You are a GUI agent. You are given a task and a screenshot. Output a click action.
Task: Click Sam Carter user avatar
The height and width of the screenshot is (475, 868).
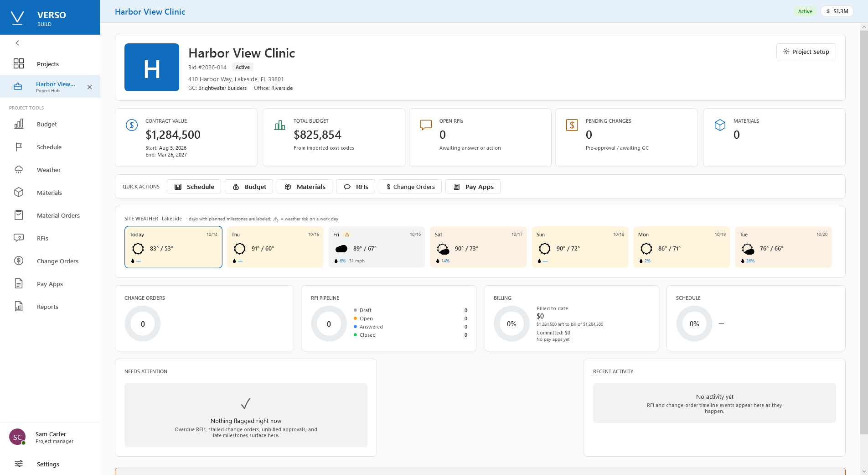[x=17, y=437]
